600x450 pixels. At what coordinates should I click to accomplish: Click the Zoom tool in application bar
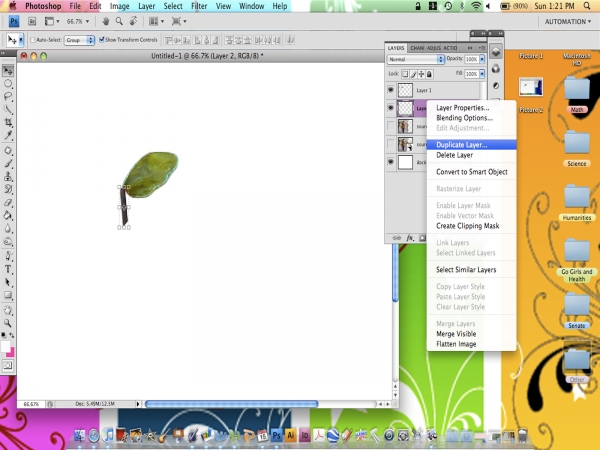point(119,21)
